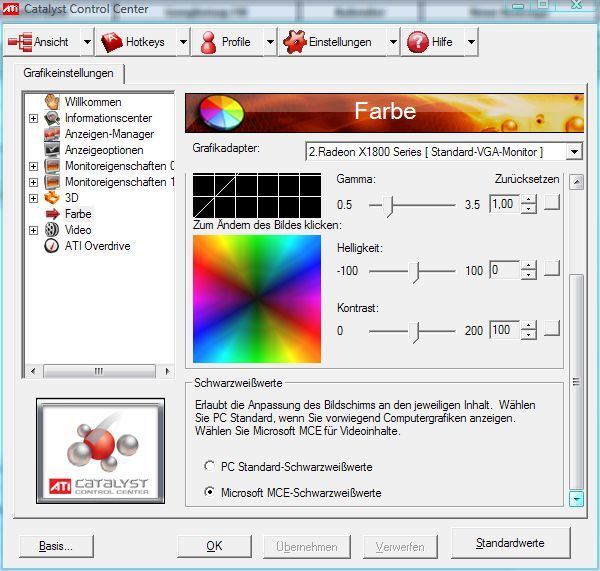Open the Profile dropdown arrow
This screenshot has width=600, height=571.
pos(271,42)
